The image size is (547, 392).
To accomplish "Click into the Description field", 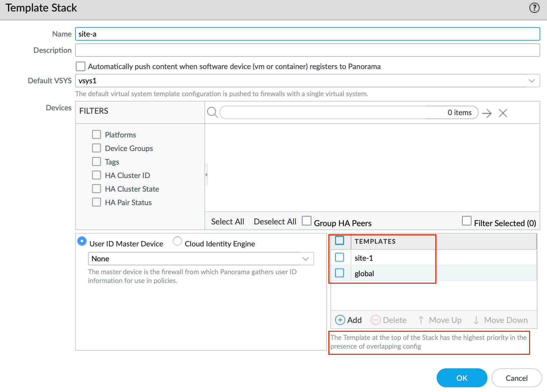I will [x=307, y=50].
